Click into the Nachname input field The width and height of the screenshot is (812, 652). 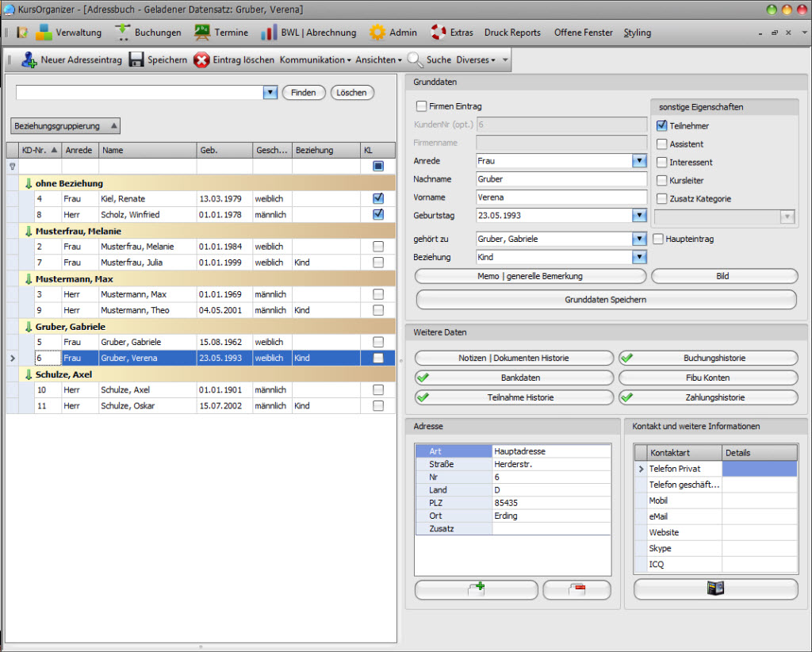(x=561, y=179)
